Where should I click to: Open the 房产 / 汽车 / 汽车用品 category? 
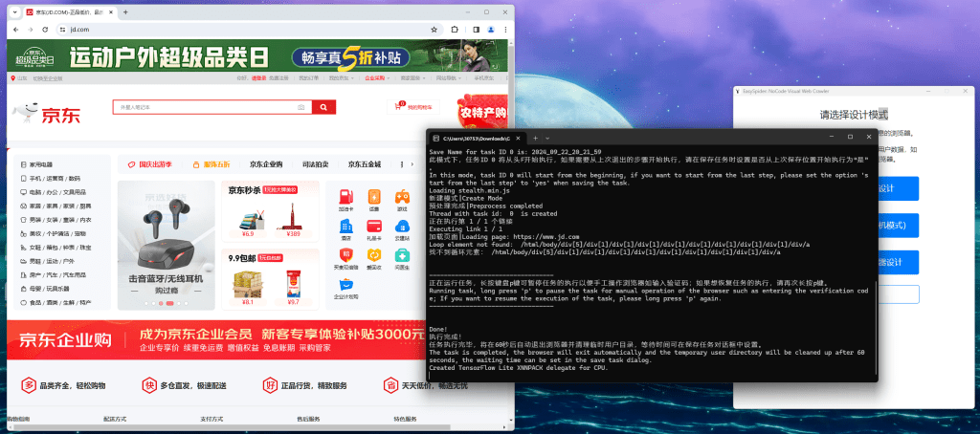coord(54,274)
